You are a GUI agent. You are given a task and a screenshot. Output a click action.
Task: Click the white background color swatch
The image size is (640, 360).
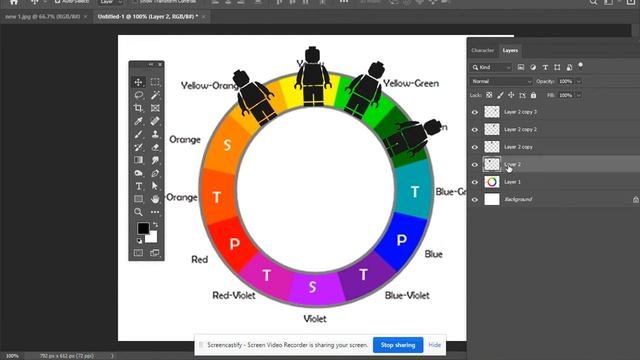tap(152, 238)
